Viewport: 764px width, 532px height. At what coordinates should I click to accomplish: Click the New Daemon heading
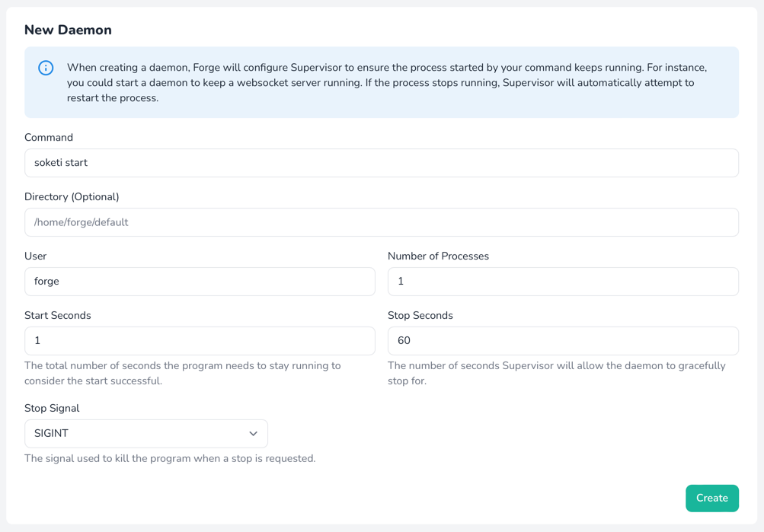[x=68, y=30]
